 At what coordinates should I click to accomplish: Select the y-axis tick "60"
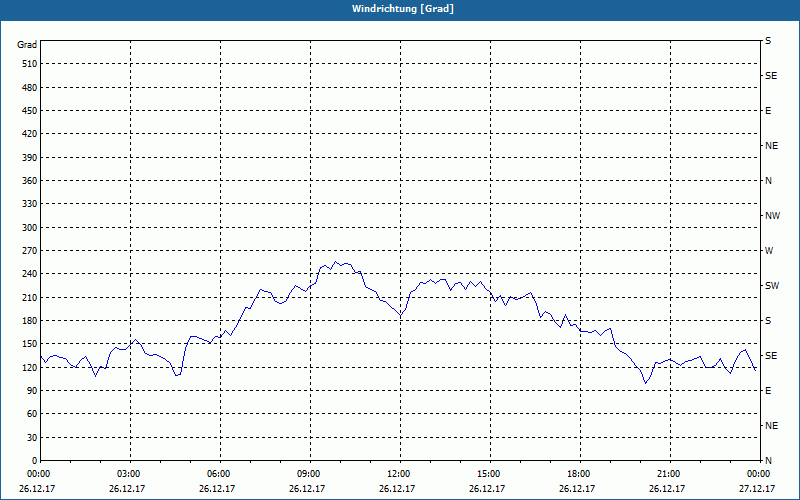32,414
